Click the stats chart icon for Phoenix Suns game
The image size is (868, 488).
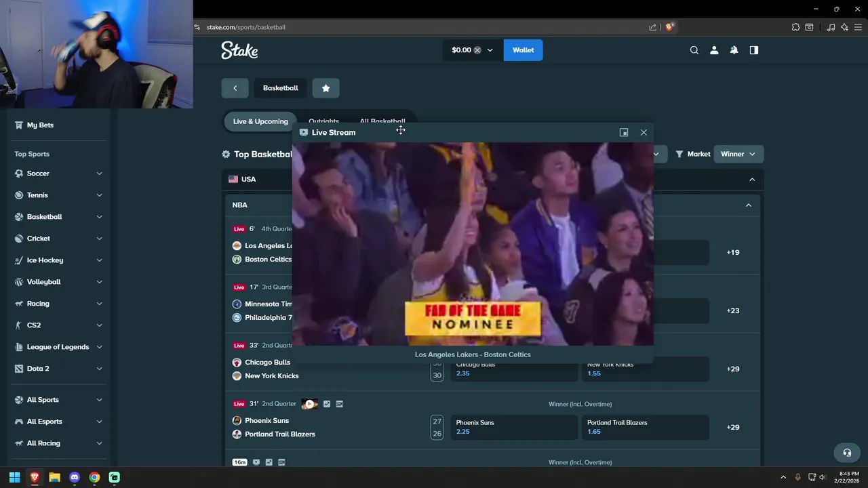pos(327,404)
